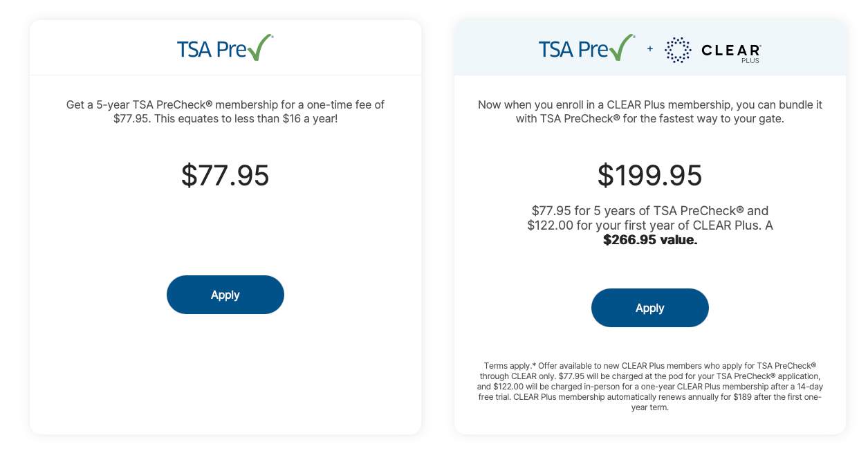Viewport: 868px width, 451px height.
Task: Click the bundle enrollment description paragraph
Action: click(649, 111)
